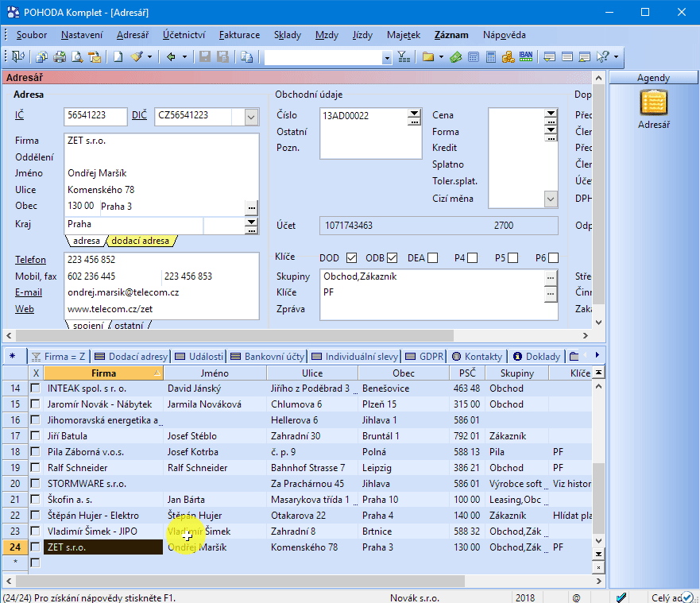
Task: Open the Sklady menu
Action: (x=288, y=35)
